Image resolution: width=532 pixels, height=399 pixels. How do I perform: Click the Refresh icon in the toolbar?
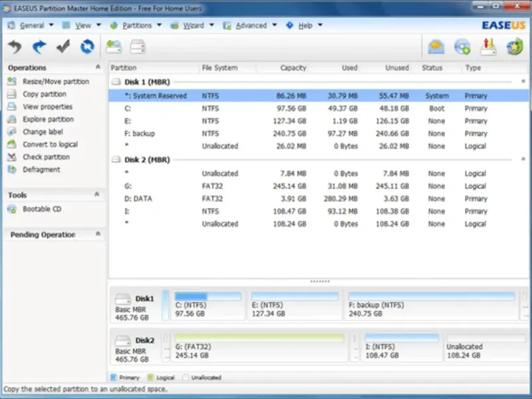coord(87,47)
